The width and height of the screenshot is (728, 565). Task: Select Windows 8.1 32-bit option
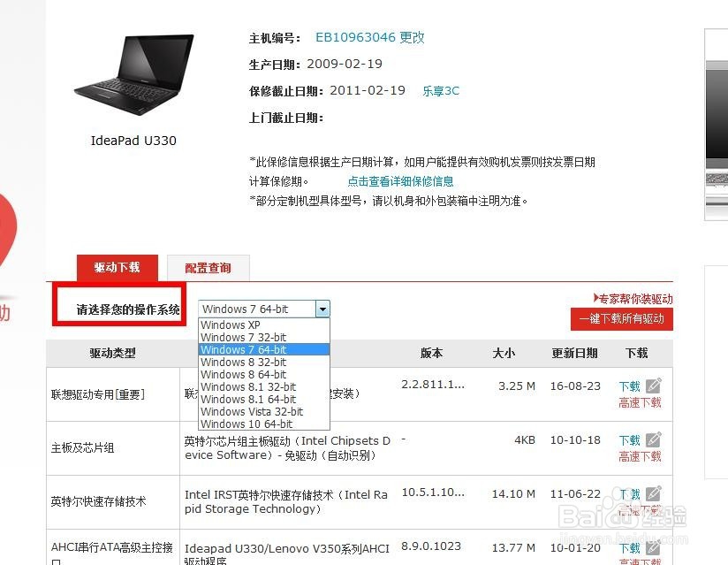(264, 386)
